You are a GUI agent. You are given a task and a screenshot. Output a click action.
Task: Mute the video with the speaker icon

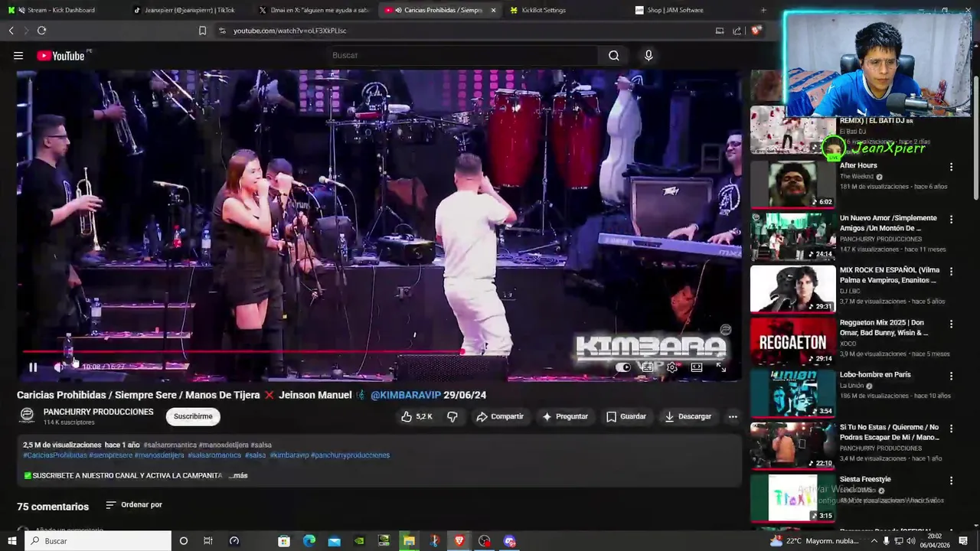[60, 367]
